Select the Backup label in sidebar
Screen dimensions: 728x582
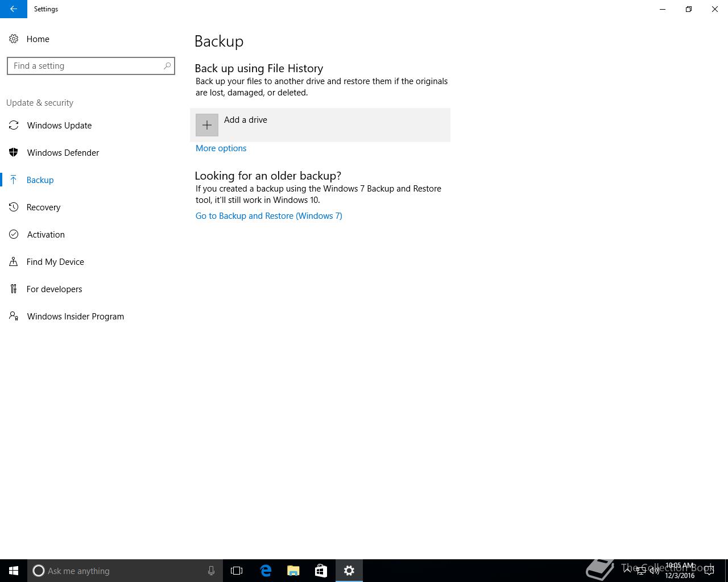pyautogui.click(x=40, y=180)
